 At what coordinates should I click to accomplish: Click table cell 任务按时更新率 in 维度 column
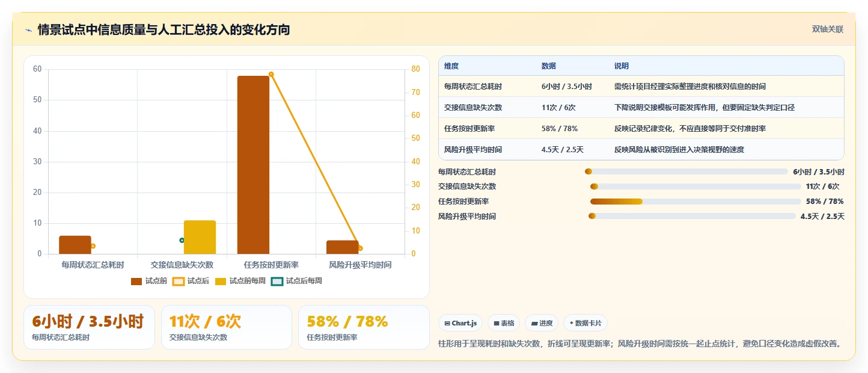[469, 129]
